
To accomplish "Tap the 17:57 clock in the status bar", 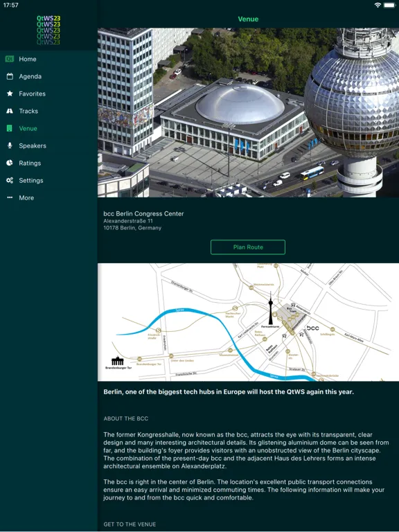I will coord(11,5).
